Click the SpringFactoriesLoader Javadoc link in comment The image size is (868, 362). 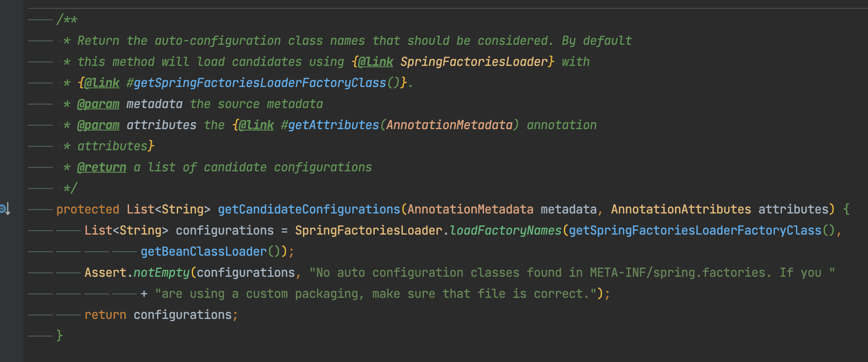pyautogui.click(x=474, y=62)
